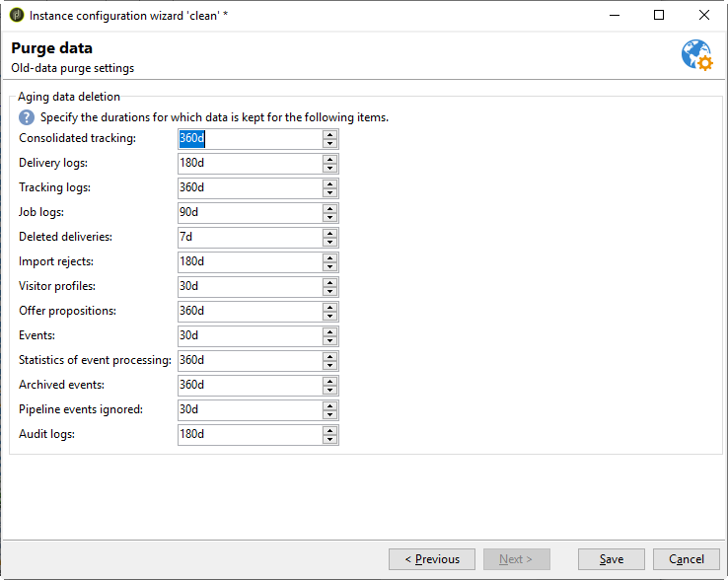Increase the Archived events duration with up arrow
This screenshot has height=580, width=728.
point(329,381)
